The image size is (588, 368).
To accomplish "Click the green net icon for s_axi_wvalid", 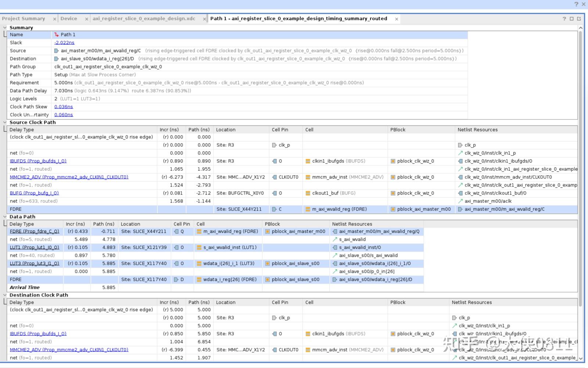I will [x=335, y=240].
